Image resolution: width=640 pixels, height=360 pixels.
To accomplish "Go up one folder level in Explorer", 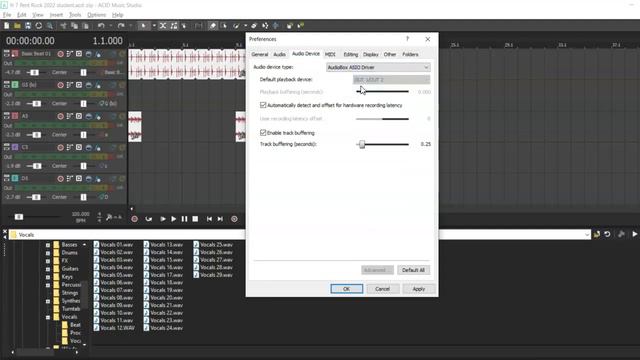I will 597,234.
